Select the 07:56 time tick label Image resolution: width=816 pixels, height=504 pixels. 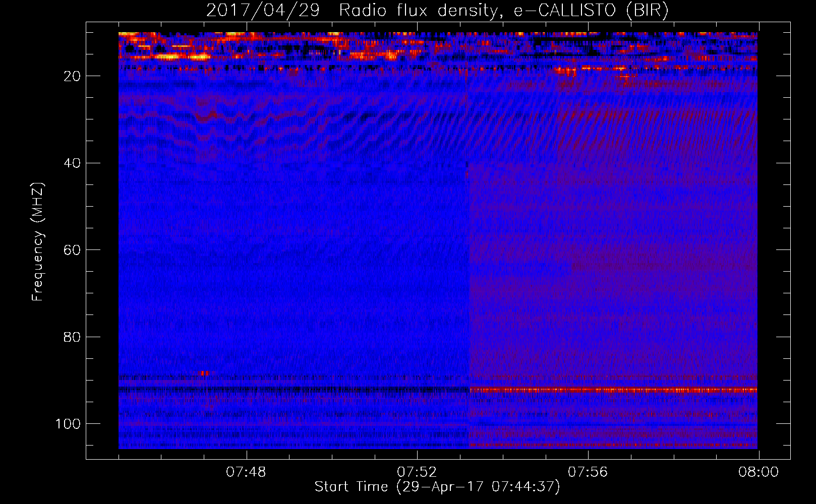pyautogui.click(x=588, y=472)
